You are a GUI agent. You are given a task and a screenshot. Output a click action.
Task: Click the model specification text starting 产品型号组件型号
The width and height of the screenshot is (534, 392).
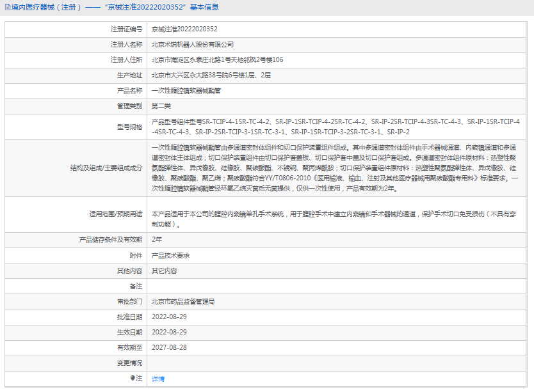tap(336, 127)
